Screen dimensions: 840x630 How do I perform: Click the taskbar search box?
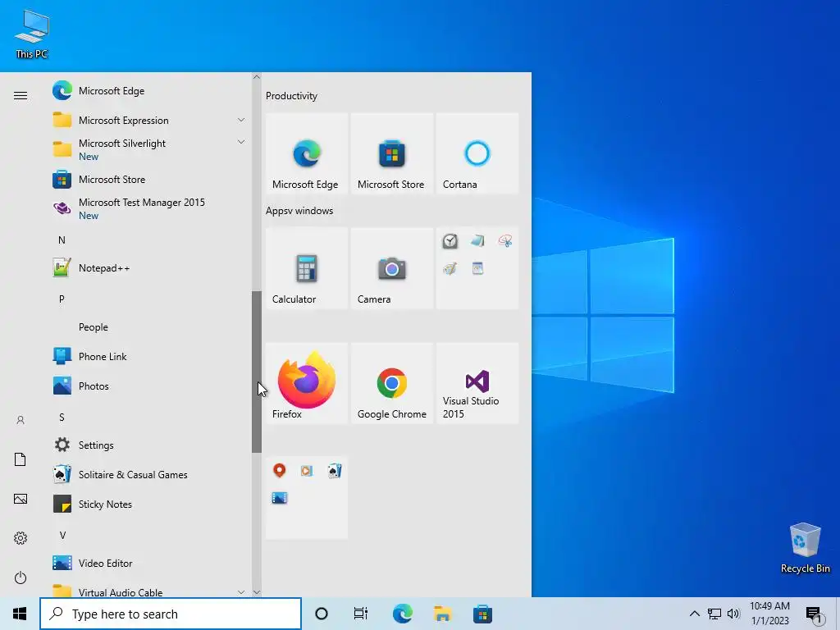(171, 614)
